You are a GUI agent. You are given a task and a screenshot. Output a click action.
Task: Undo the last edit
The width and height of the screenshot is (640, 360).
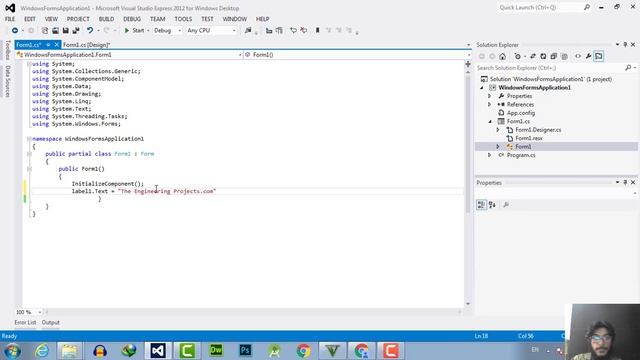tap(90, 31)
